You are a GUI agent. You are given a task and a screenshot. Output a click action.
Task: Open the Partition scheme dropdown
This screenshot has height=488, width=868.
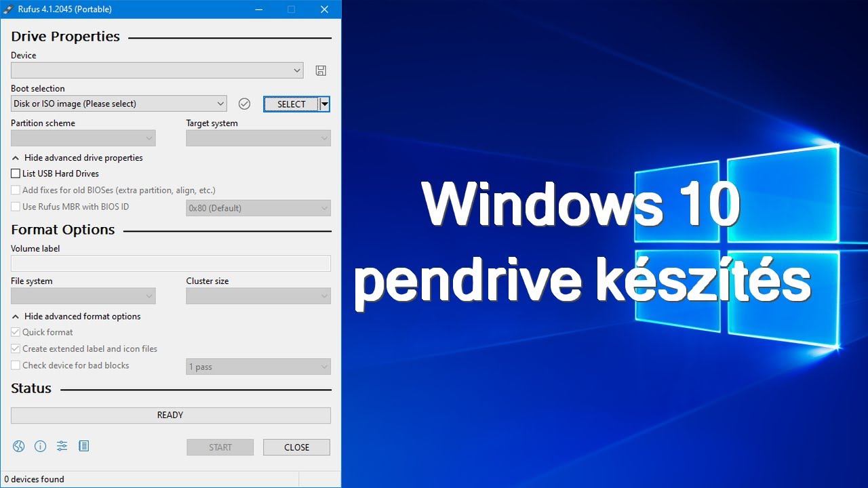tap(83, 138)
